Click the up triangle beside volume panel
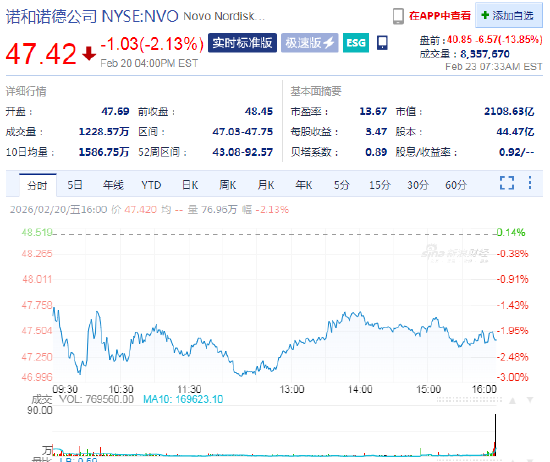The image size is (550, 462). pos(512,400)
